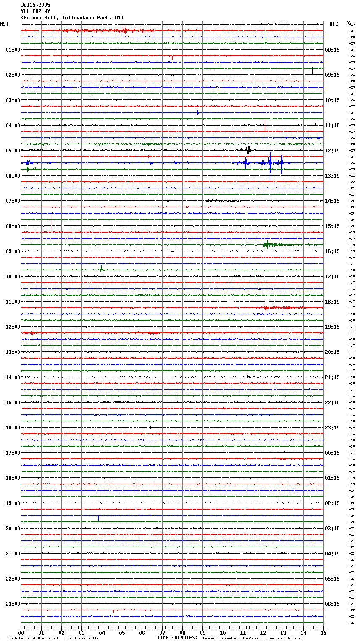Select the 14:00 MST hour label
Screen dimensions: 357x644
click(x=13, y=377)
